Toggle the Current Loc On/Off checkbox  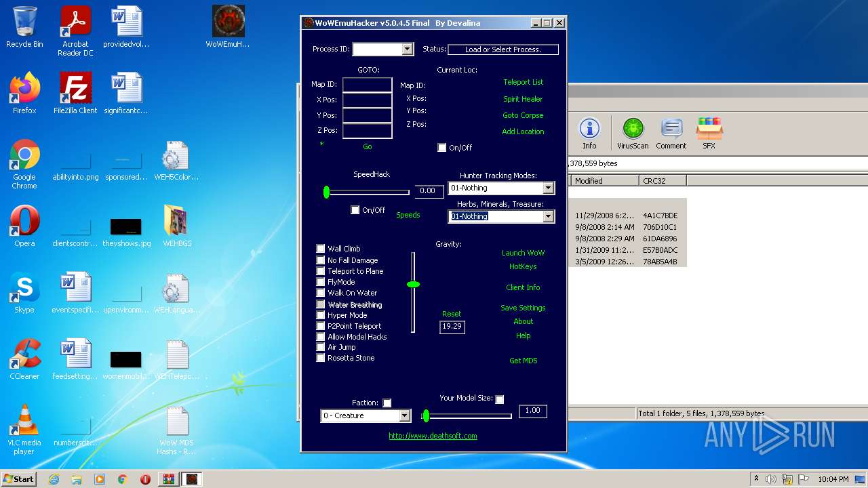pyautogui.click(x=442, y=148)
